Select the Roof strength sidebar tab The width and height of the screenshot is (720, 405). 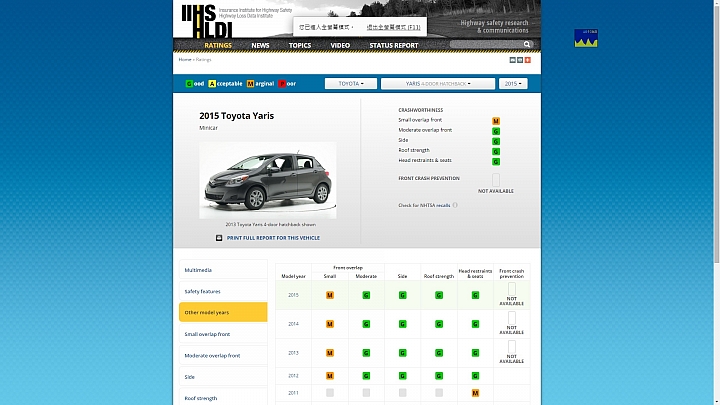(223, 398)
